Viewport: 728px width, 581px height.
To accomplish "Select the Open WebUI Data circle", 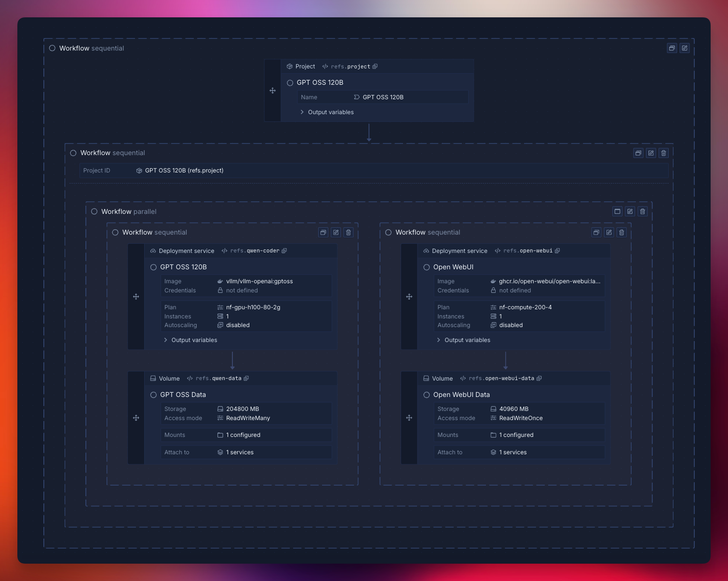I will (x=427, y=395).
